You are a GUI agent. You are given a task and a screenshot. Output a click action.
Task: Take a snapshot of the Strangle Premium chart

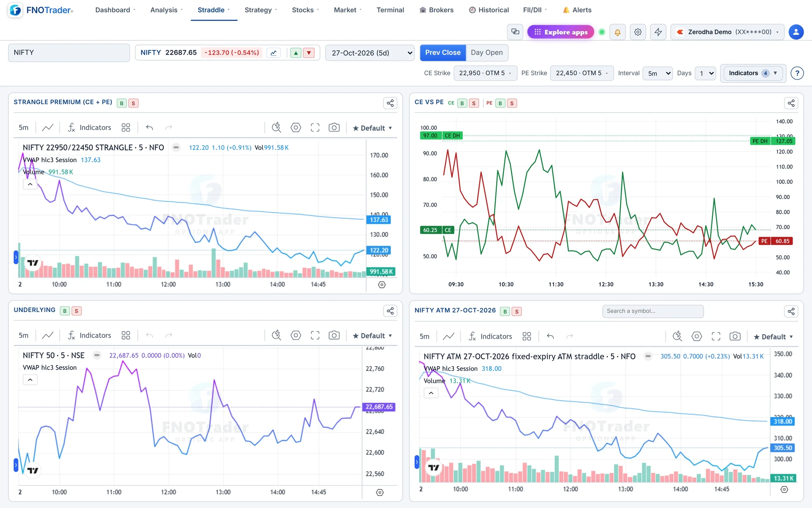pyautogui.click(x=334, y=127)
